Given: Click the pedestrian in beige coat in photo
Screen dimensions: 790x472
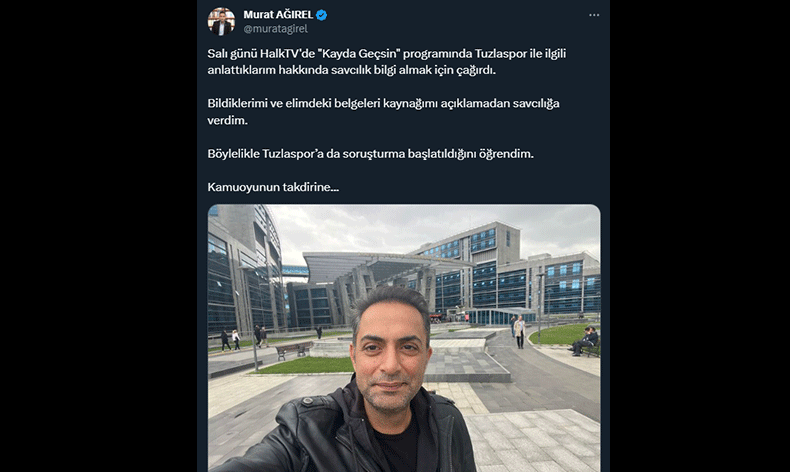Looking at the screenshot, I should pyautogui.click(x=519, y=332).
